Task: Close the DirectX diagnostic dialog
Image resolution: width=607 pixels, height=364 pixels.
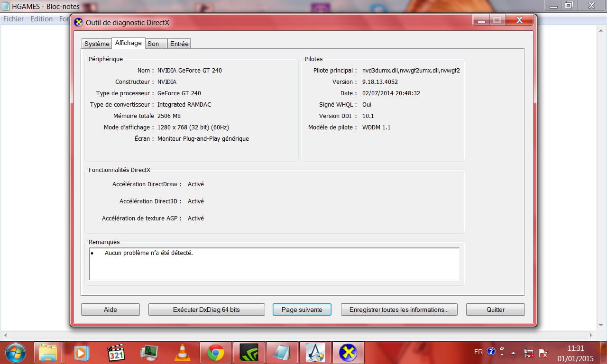Action: click(519, 20)
